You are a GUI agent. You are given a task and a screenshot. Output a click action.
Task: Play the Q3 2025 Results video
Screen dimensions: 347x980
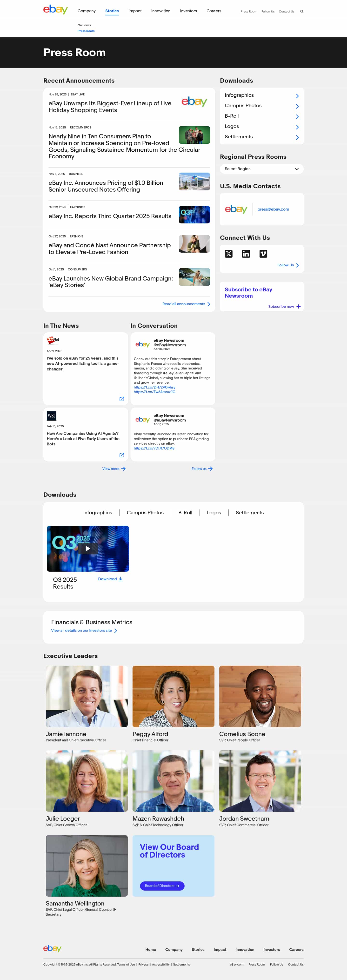88,549
